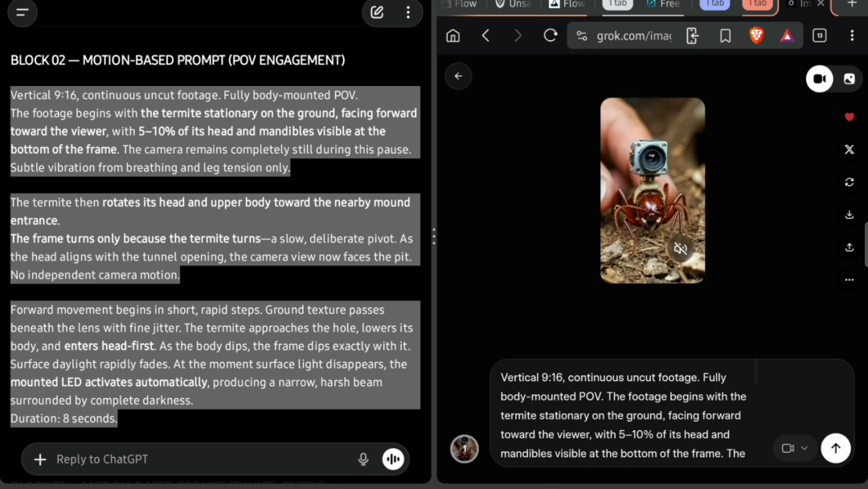Click the plus attachment icon beside Reply to ChatGPT
This screenshot has height=489, width=868.
tap(40, 459)
